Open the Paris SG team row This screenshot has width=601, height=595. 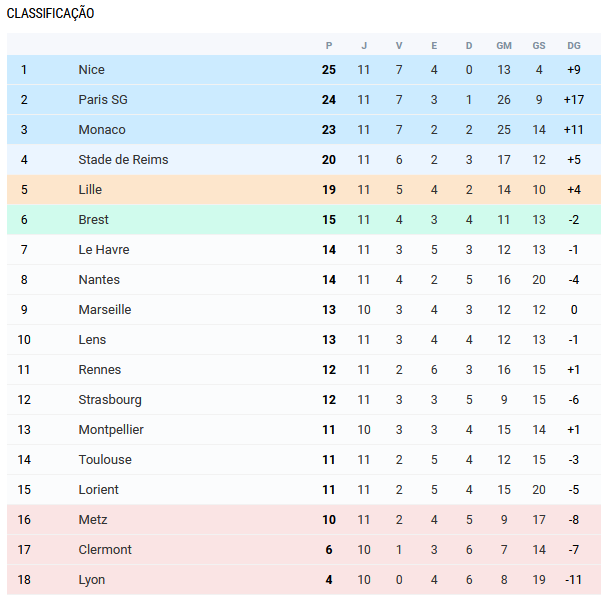pos(103,100)
